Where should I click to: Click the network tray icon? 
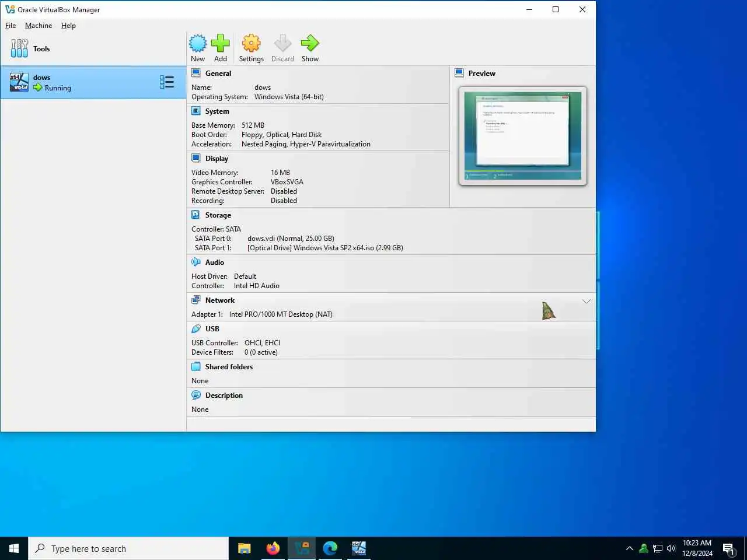(x=658, y=548)
